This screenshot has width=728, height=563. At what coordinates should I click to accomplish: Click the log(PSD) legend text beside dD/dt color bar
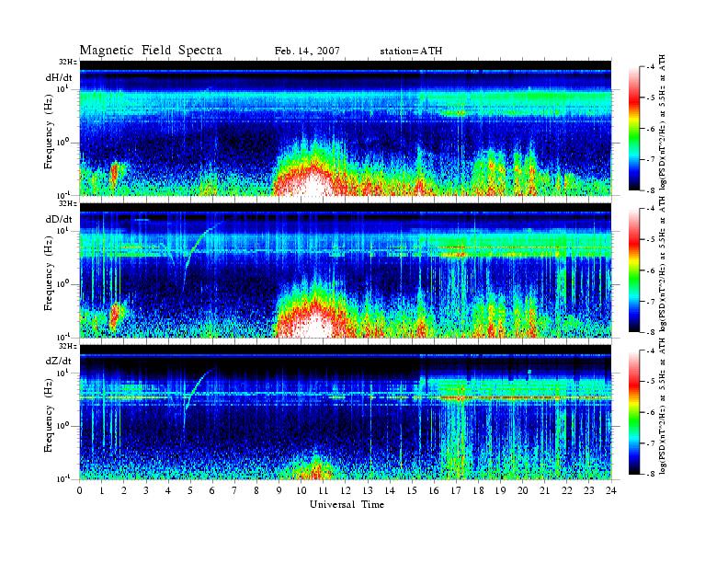tap(663, 264)
